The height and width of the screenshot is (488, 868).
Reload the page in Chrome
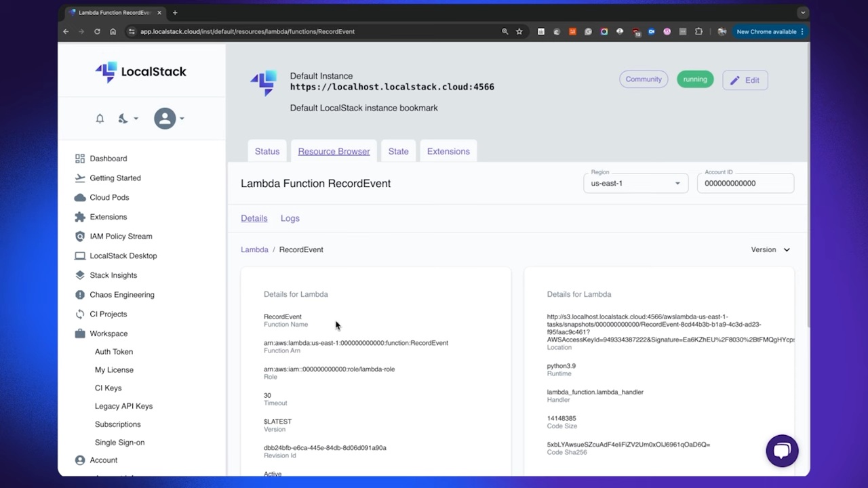pos(97,31)
